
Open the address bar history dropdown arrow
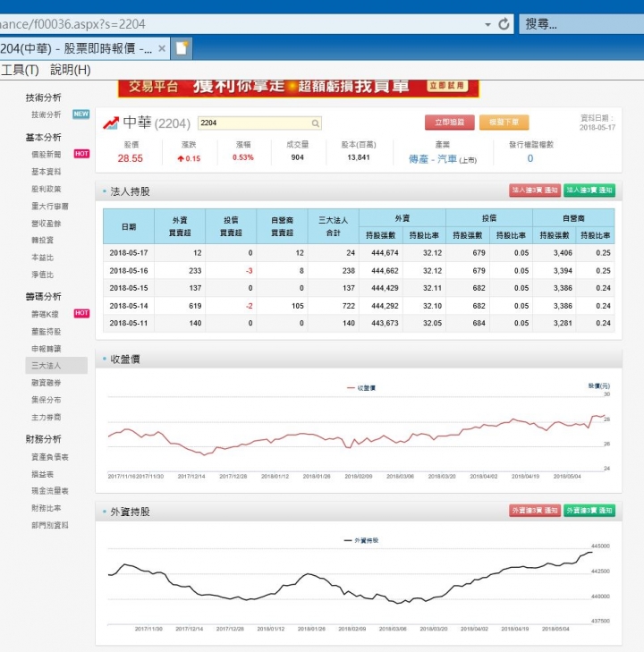(x=487, y=24)
